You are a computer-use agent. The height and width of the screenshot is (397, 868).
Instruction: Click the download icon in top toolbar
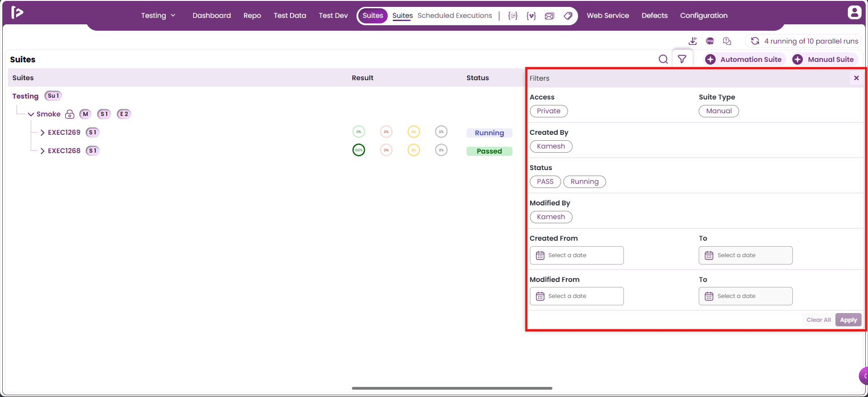693,41
